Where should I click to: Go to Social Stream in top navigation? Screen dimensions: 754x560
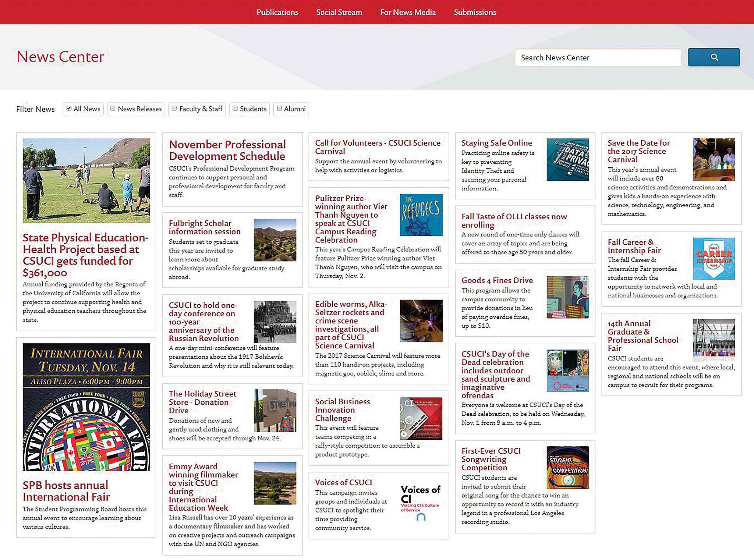(339, 12)
